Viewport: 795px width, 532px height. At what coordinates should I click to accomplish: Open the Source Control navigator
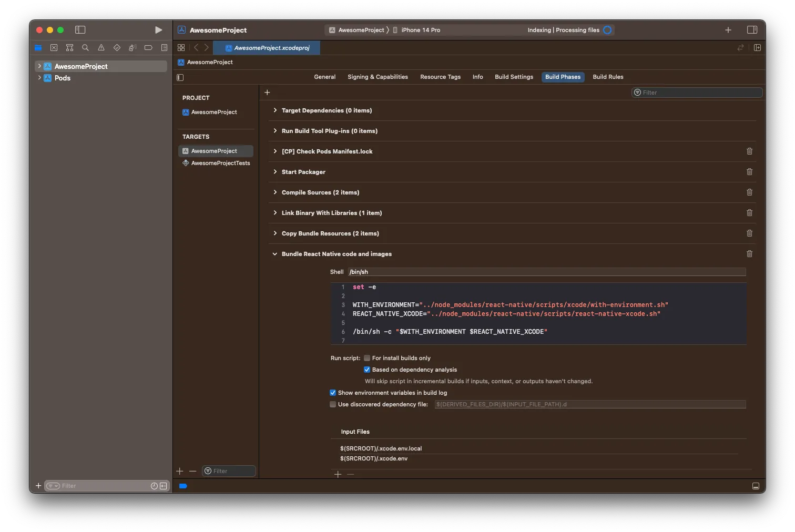(x=54, y=48)
